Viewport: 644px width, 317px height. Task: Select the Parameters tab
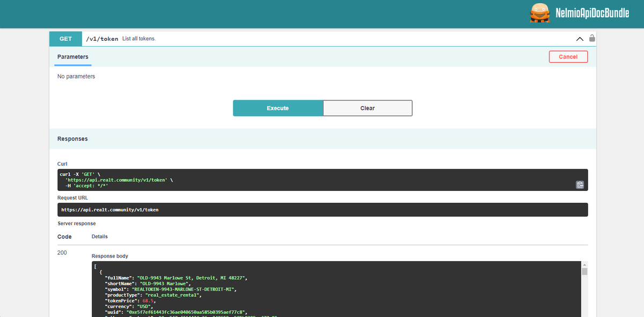click(x=73, y=57)
